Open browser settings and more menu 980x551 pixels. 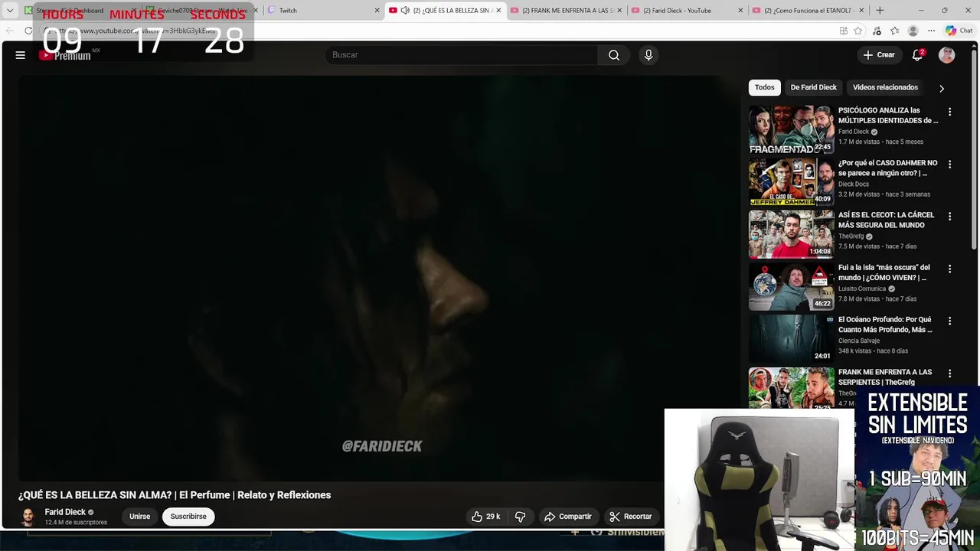931,31
